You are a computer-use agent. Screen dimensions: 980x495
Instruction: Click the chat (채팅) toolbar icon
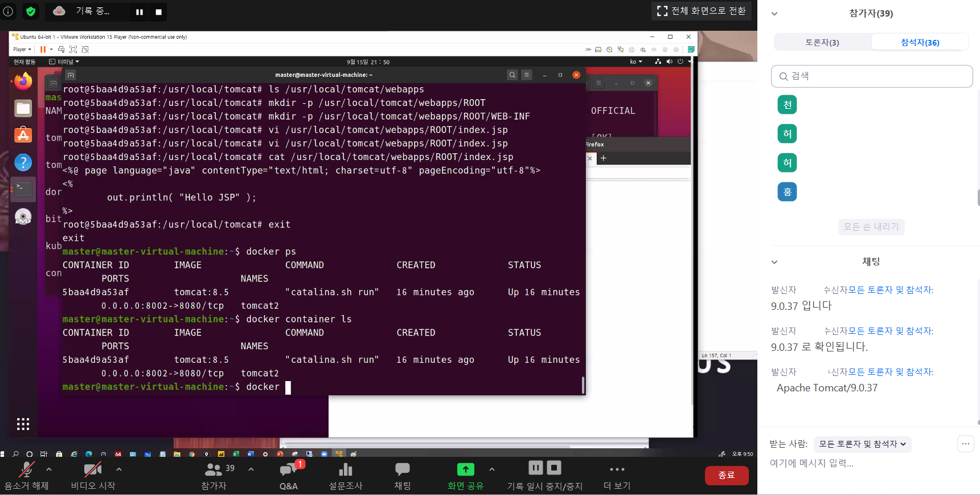click(x=403, y=469)
